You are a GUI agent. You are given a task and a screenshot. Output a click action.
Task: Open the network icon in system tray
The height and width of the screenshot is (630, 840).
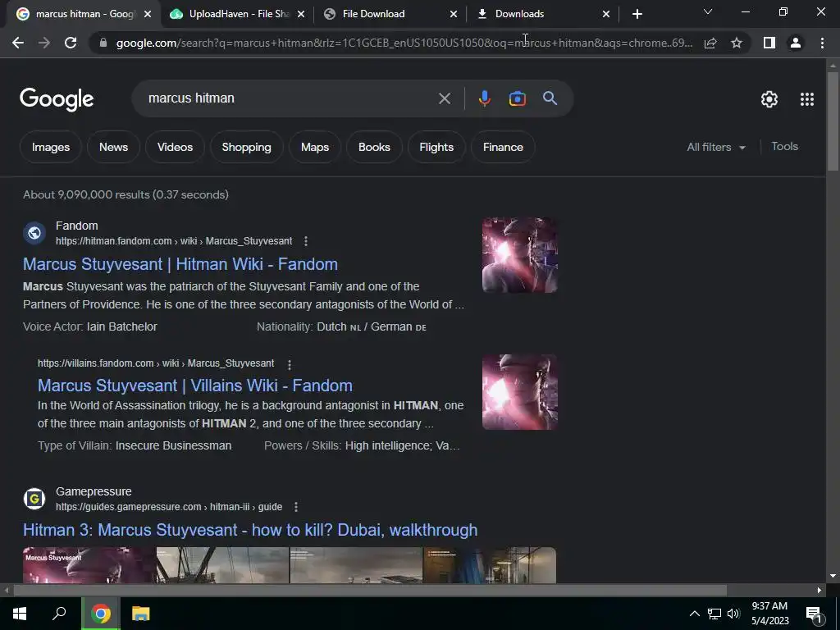[x=714, y=614]
